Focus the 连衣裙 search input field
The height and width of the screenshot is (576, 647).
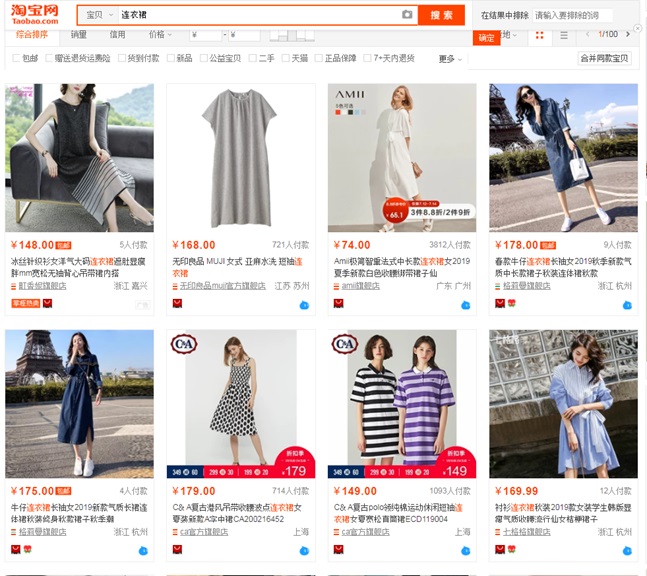(x=258, y=15)
